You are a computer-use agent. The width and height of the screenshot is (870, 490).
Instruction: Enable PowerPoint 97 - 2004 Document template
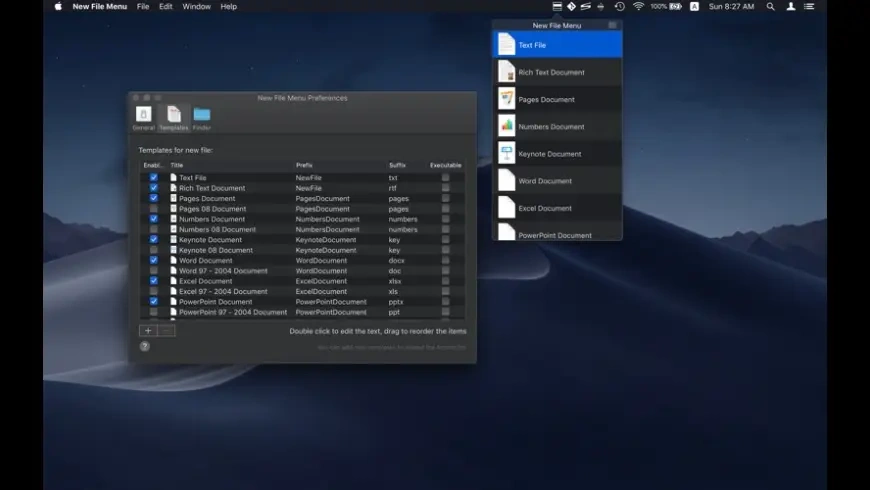coord(154,312)
